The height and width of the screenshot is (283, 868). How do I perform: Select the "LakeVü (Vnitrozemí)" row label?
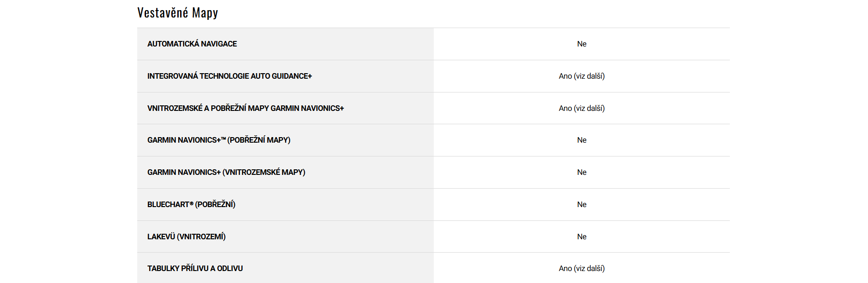pyautogui.click(x=186, y=237)
